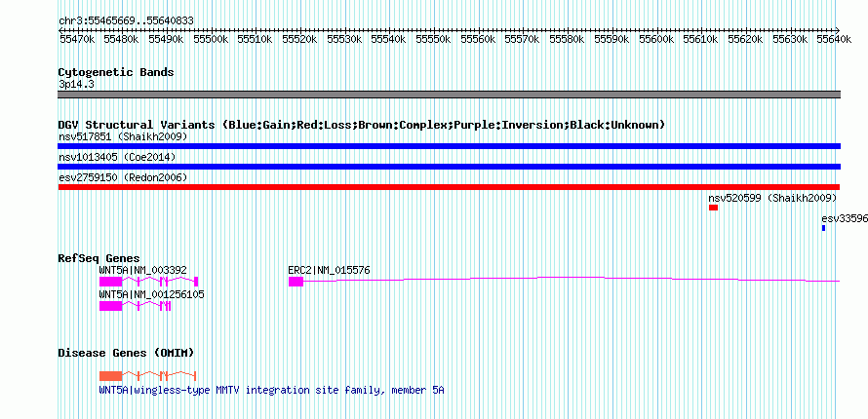Click the 55640k ruler tick label

click(x=835, y=39)
